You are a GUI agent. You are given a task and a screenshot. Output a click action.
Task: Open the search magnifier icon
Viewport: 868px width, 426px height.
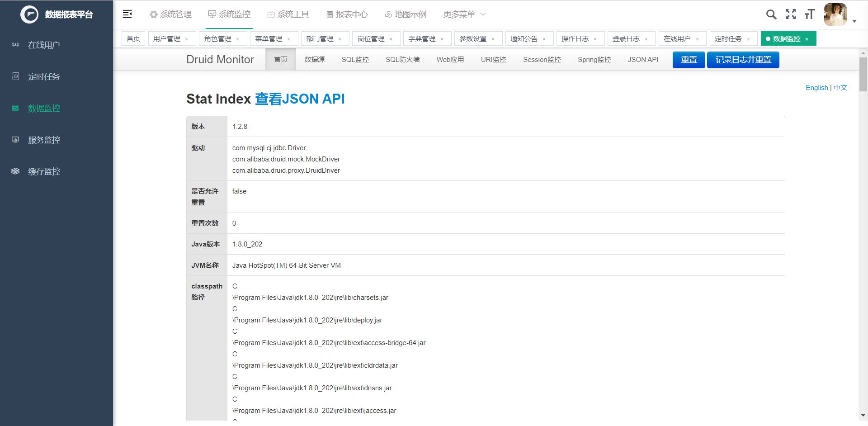(x=771, y=14)
